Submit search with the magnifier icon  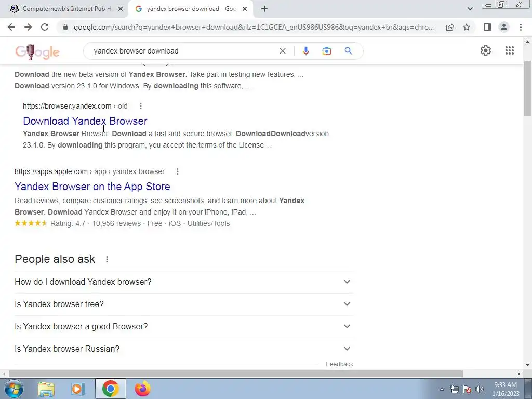(x=348, y=51)
